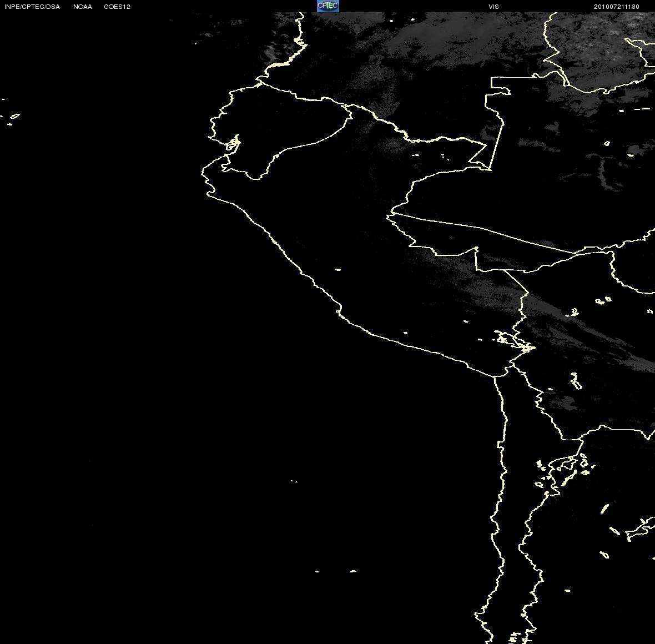Click the CPTEC logo in the header

point(328,6)
